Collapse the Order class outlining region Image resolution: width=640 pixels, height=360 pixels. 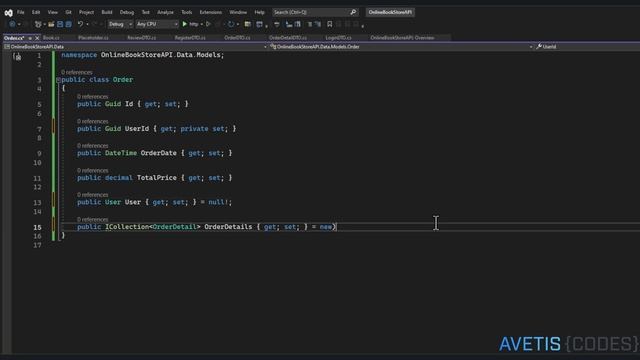[x=58, y=80]
